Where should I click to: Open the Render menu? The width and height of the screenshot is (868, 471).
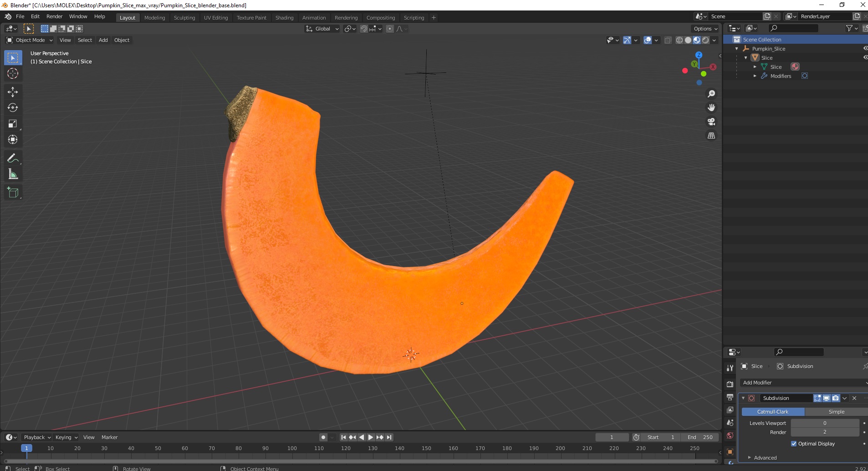pyautogui.click(x=54, y=16)
